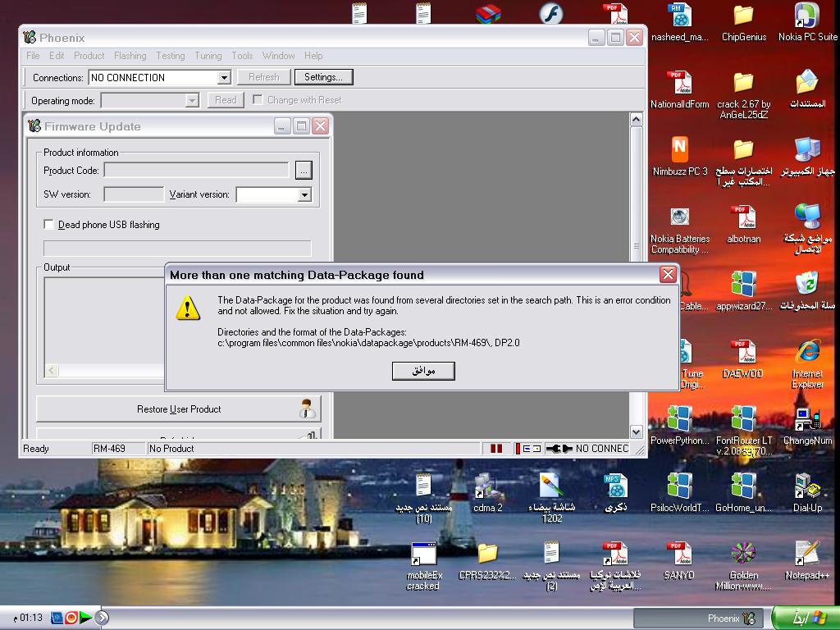The image size is (840, 630).
Task: Open the Operating mode dropdown
Action: (192, 100)
